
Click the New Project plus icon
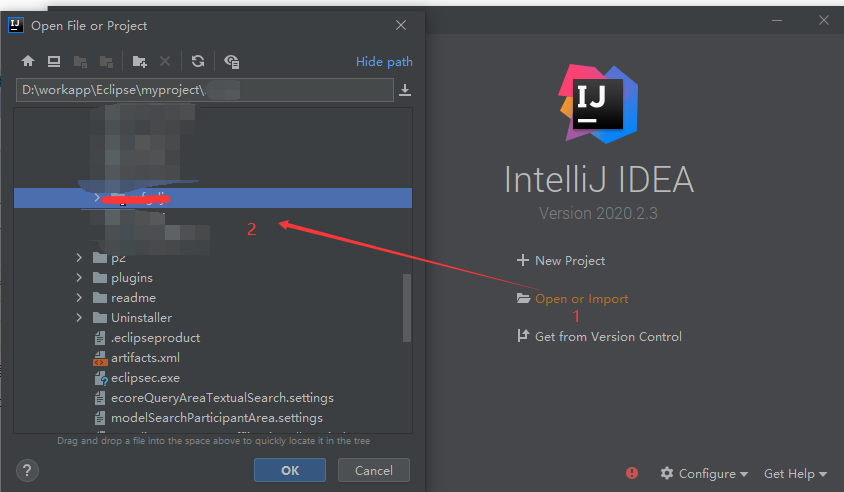[x=523, y=261]
